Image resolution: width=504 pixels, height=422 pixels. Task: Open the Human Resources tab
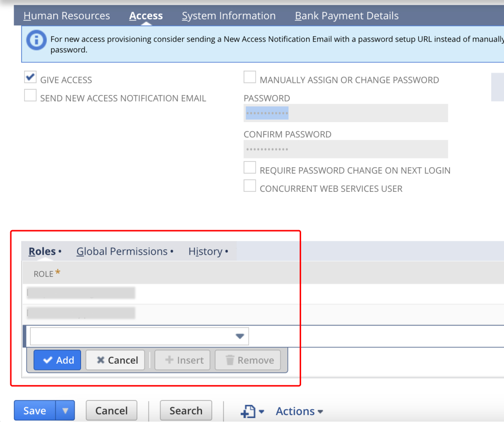pyautogui.click(x=66, y=15)
